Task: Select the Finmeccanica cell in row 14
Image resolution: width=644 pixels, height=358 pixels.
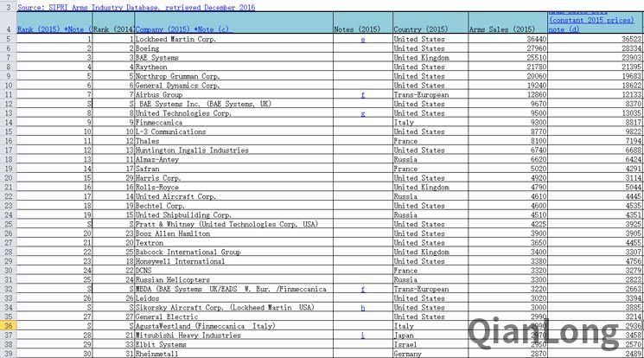Action: point(233,123)
